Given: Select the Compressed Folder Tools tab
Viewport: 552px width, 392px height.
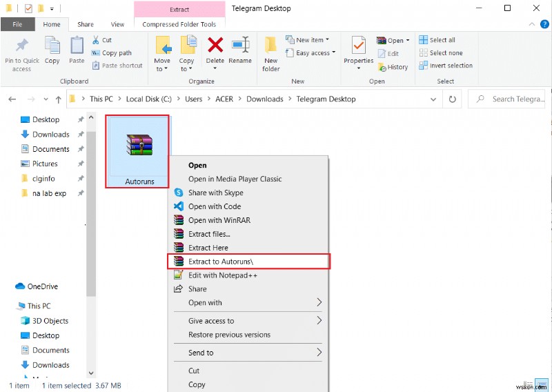Looking at the screenshot, I should [x=179, y=24].
